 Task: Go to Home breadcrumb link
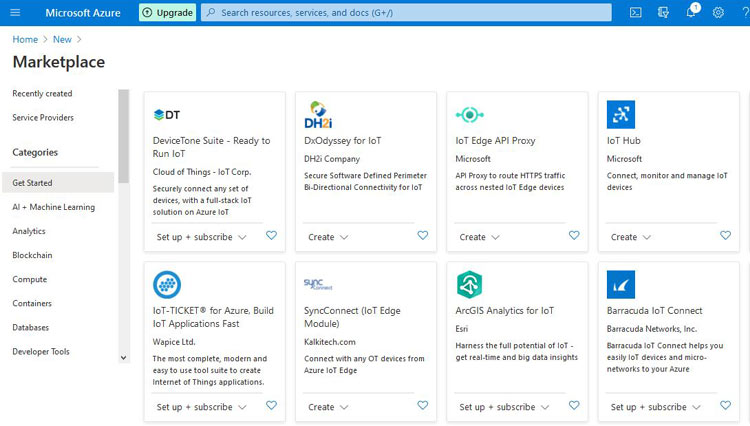pyautogui.click(x=25, y=39)
